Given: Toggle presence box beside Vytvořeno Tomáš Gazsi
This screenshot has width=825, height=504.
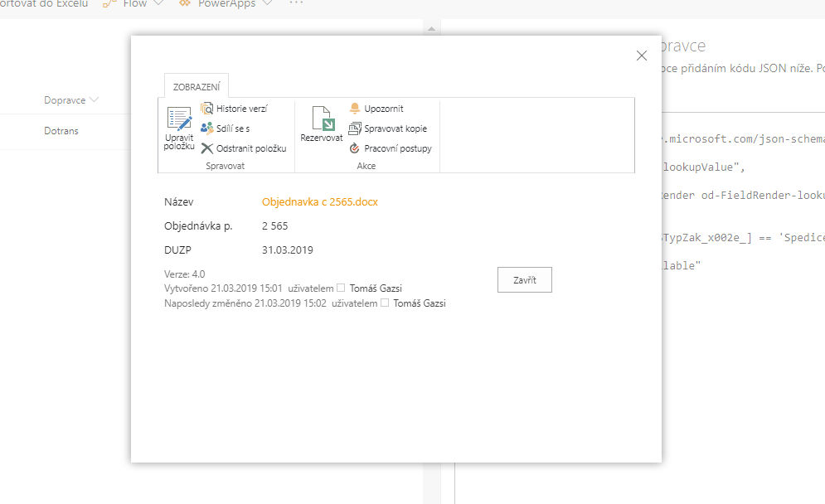Looking at the screenshot, I should pyautogui.click(x=341, y=288).
